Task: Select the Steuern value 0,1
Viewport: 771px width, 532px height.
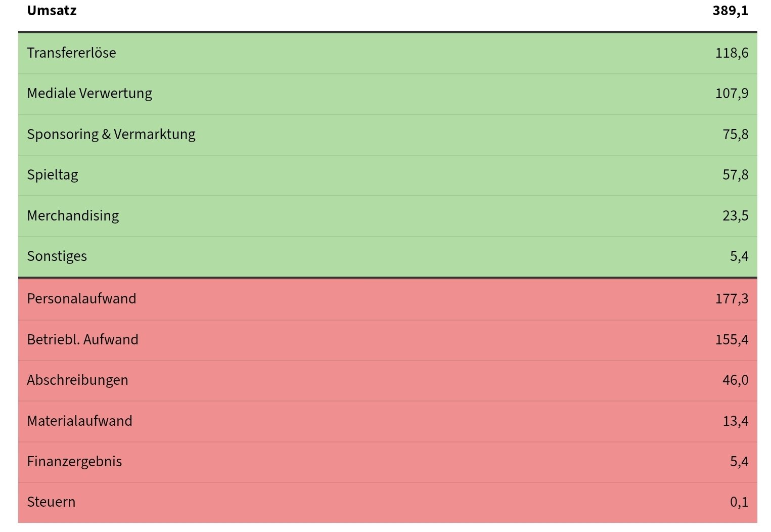Action: pyautogui.click(x=739, y=502)
